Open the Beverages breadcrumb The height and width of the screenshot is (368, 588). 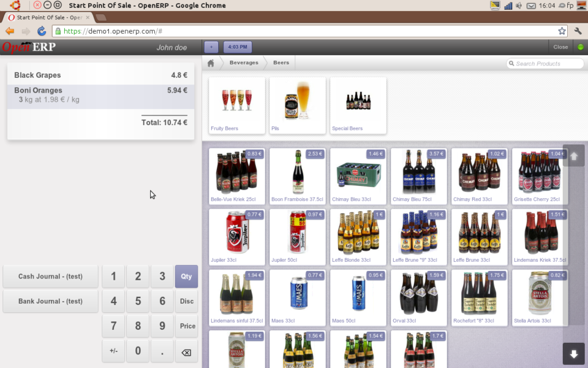(244, 63)
